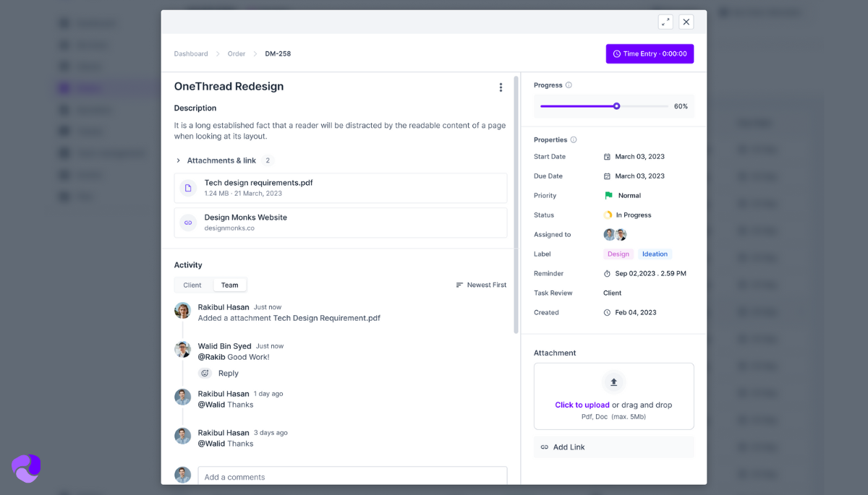The image size is (868, 495).
Task: Click the Add a comments field
Action: pyautogui.click(x=352, y=477)
